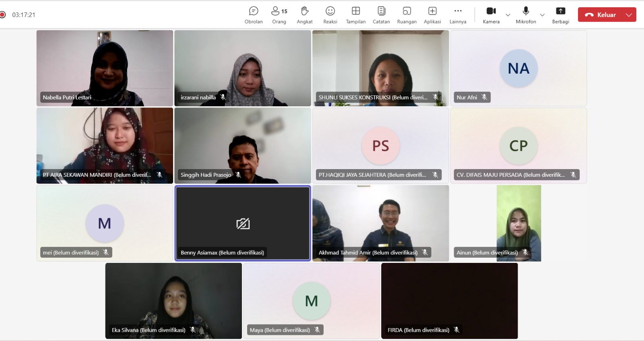This screenshot has width=644, height=341.
Task: Select Nur Afni's NA avatar tile
Action: coord(518,68)
